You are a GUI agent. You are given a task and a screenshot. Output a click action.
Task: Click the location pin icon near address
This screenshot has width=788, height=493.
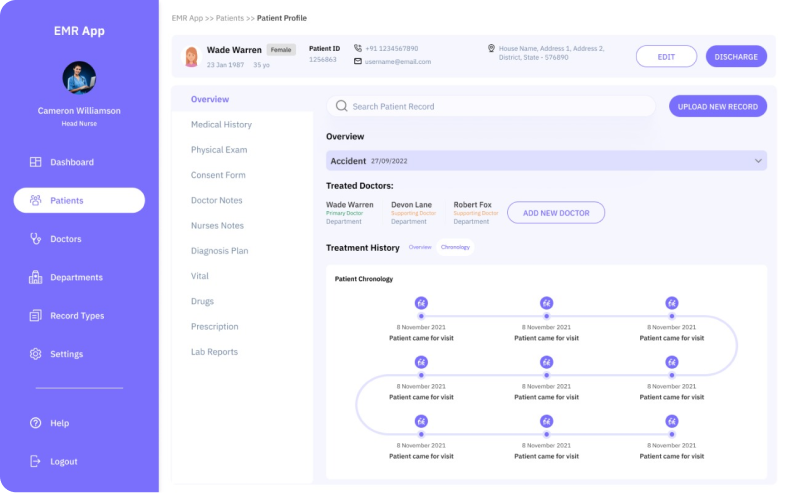491,48
